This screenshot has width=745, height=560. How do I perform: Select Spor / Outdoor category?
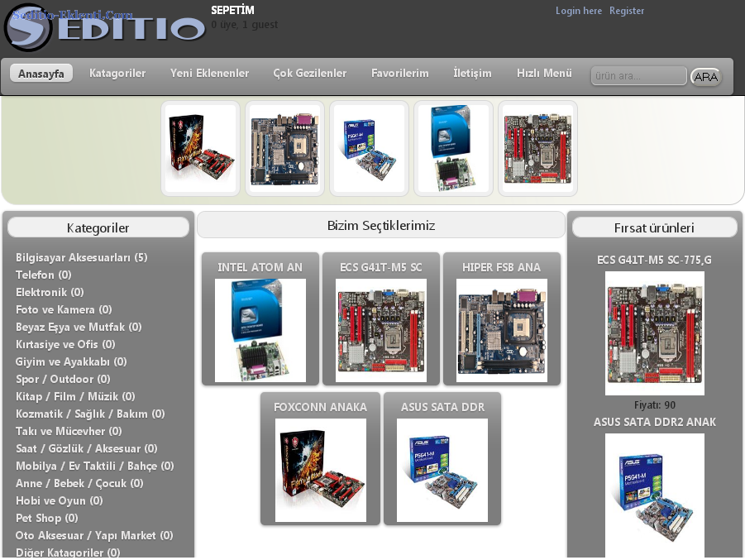pos(63,379)
